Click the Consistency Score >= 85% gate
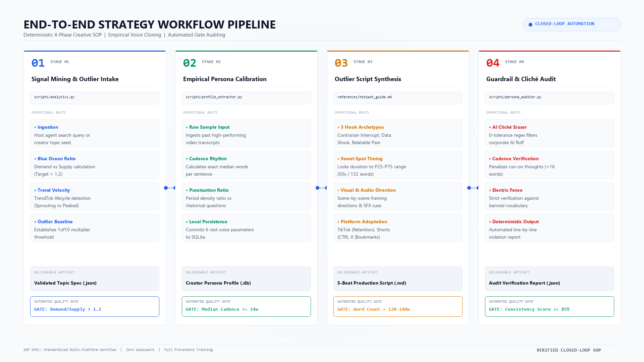Screen dimensions: 644x362 549,306
